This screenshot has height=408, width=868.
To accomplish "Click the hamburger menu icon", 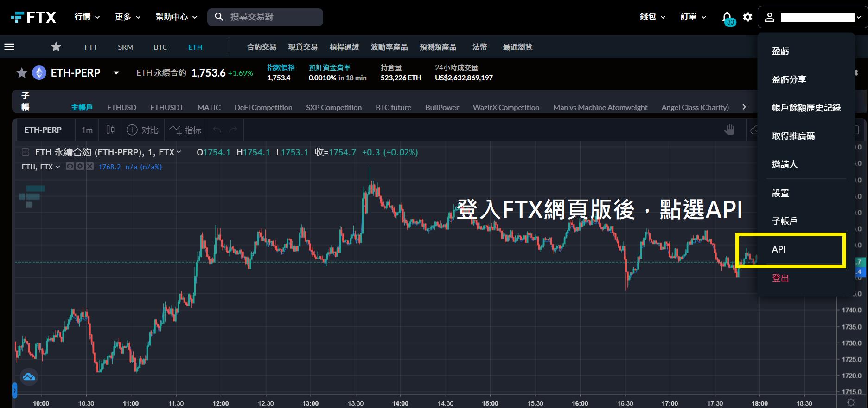I will coord(9,47).
